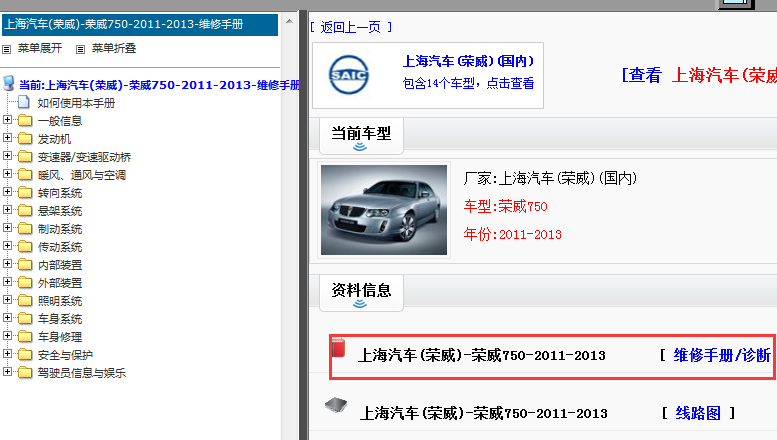Click 菜单折叠 to collapse all menus
The width and height of the screenshot is (777, 440).
(x=114, y=48)
